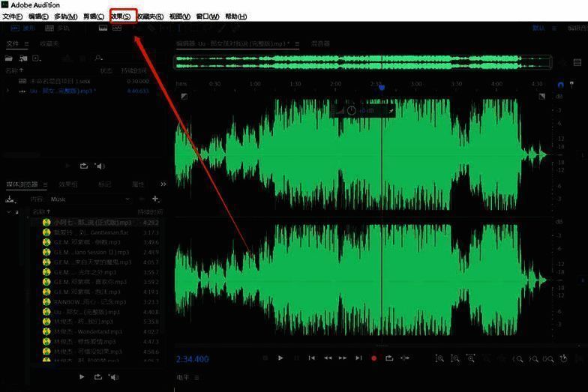Click the rewind transport icon
This screenshot has height=392, width=588.
[328, 358]
